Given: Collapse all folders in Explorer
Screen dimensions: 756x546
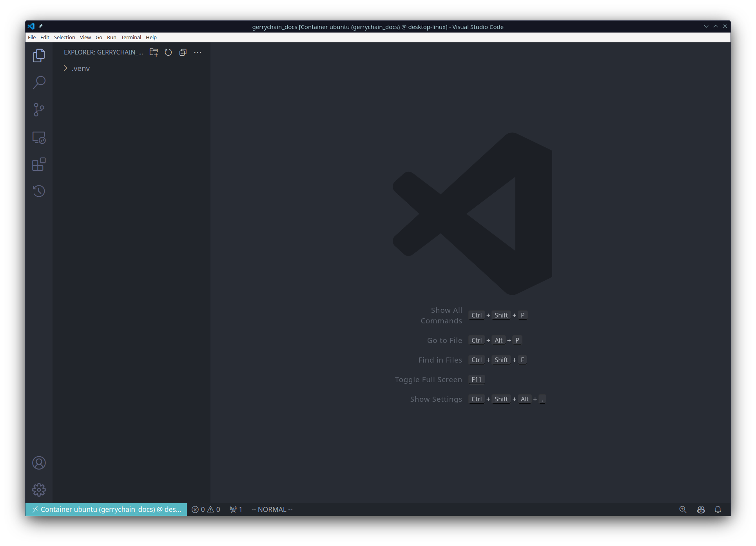Looking at the screenshot, I should click(x=183, y=52).
